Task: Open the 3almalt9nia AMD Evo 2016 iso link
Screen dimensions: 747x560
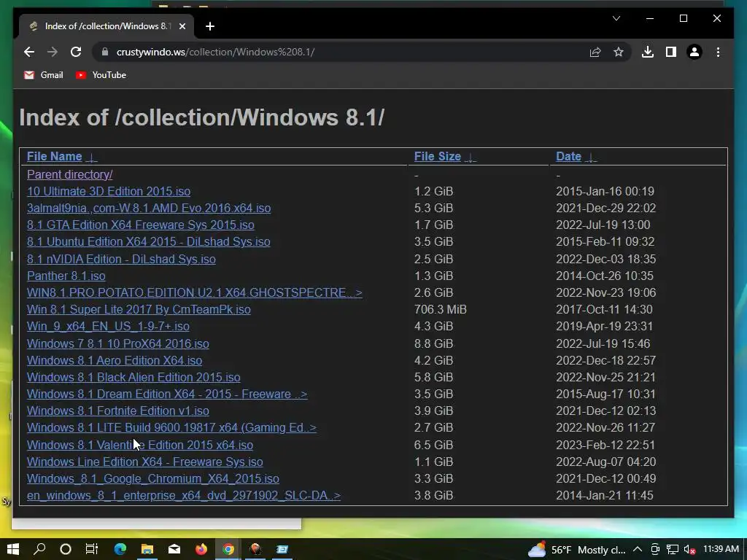Action: coord(149,208)
